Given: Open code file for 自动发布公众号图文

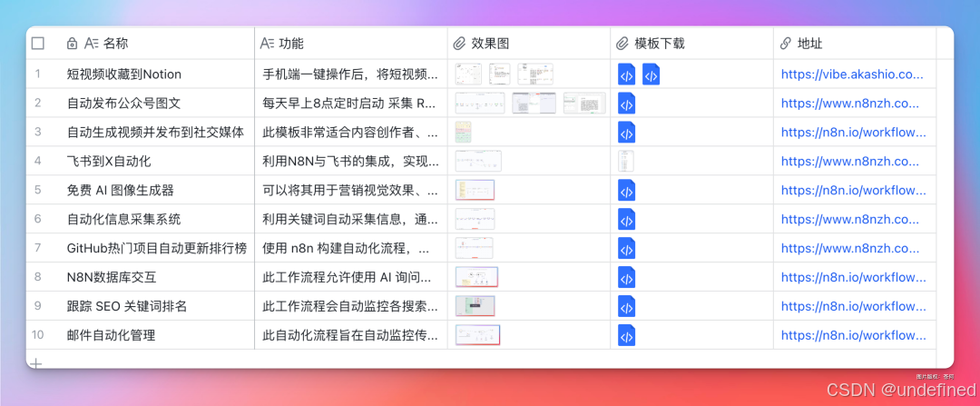Looking at the screenshot, I should (626, 104).
